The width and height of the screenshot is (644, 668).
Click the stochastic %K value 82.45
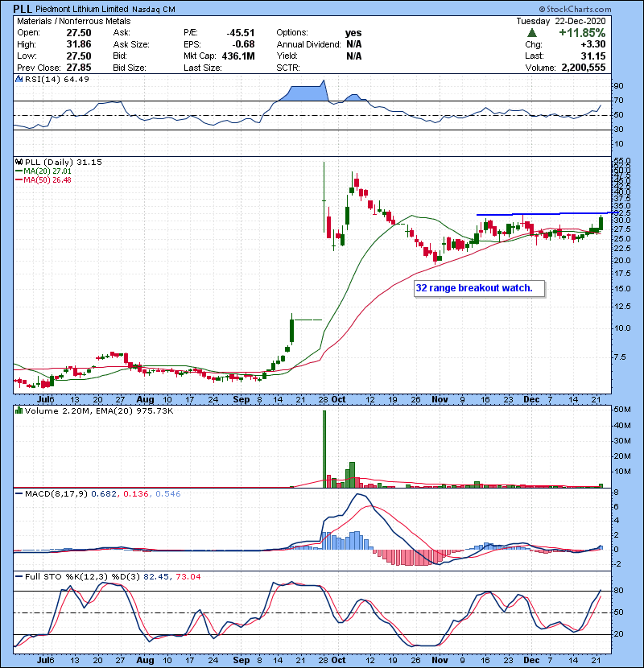coord(155,576)
